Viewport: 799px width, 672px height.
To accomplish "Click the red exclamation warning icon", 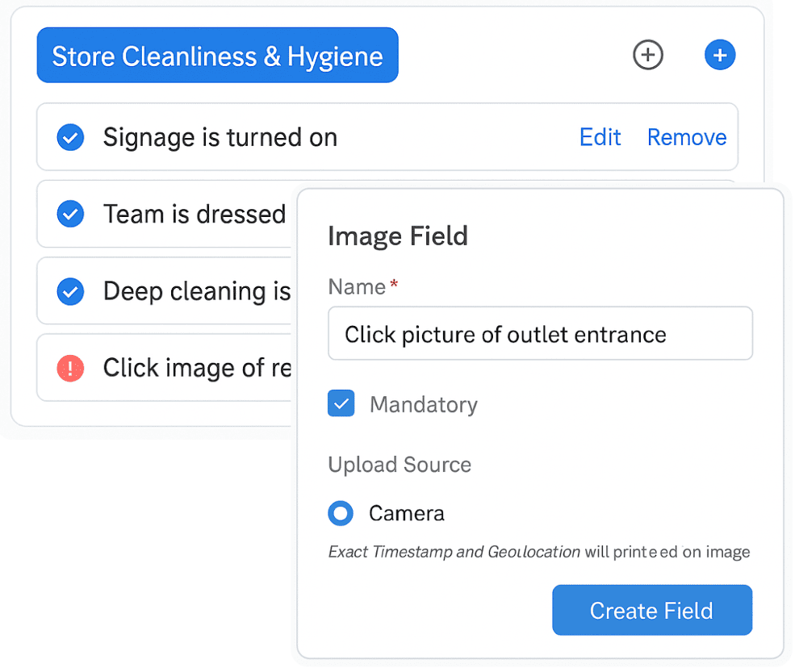I will (x=71, y=369).
